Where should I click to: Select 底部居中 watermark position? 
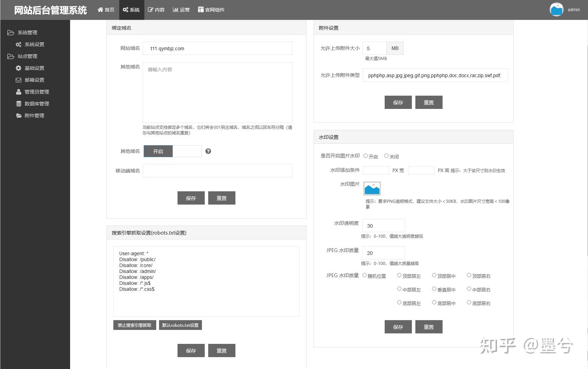pos(434,303)
